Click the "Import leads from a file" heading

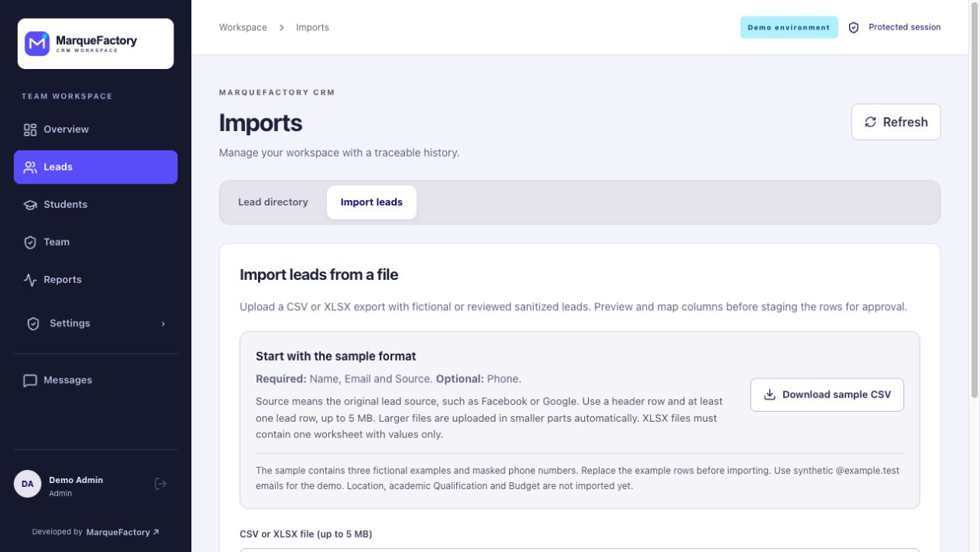click(x=319, y=274)
